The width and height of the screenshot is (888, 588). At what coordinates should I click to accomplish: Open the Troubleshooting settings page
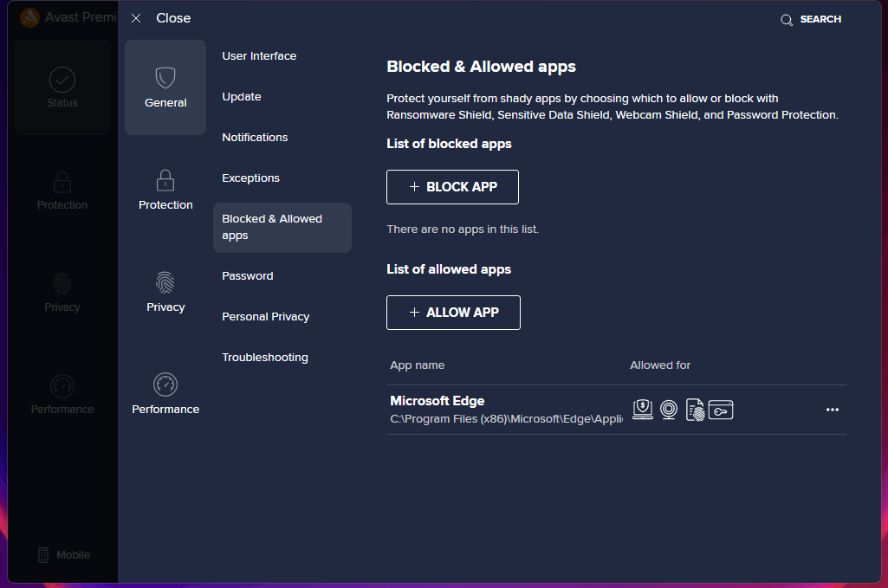(265, 358)
